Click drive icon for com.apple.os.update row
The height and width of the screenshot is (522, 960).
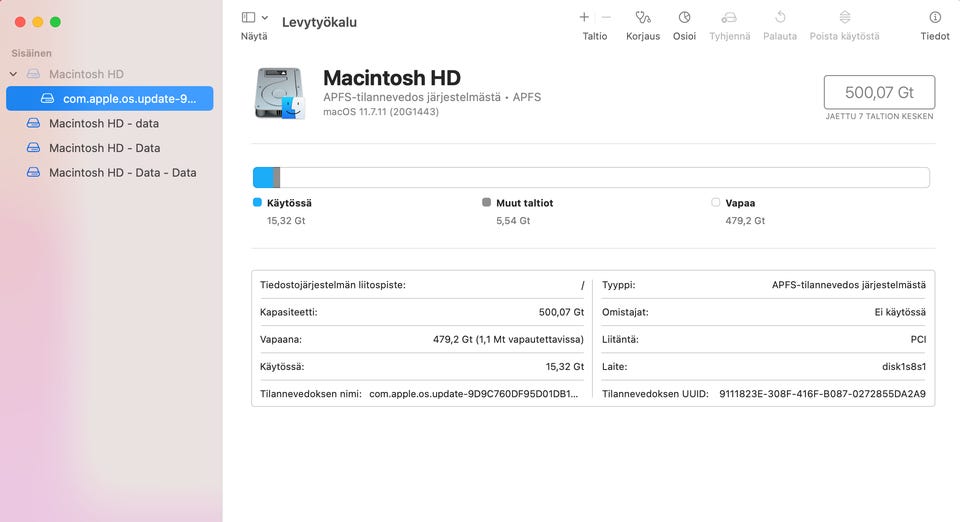(47, 99)
